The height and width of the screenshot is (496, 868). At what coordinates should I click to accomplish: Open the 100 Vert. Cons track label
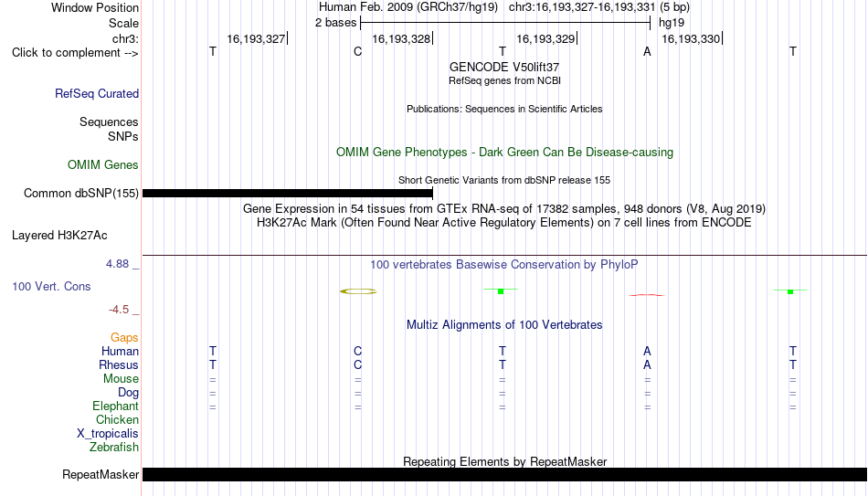coord(51,286)
